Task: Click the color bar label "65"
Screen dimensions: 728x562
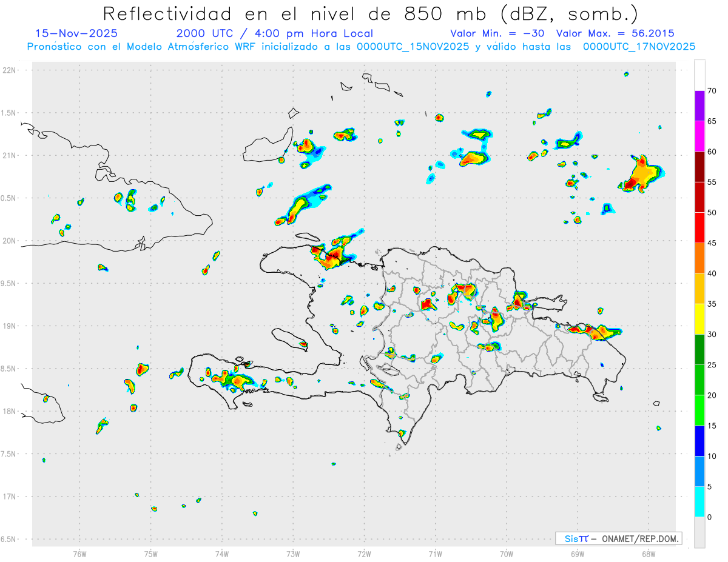Action: coord(712,121)
